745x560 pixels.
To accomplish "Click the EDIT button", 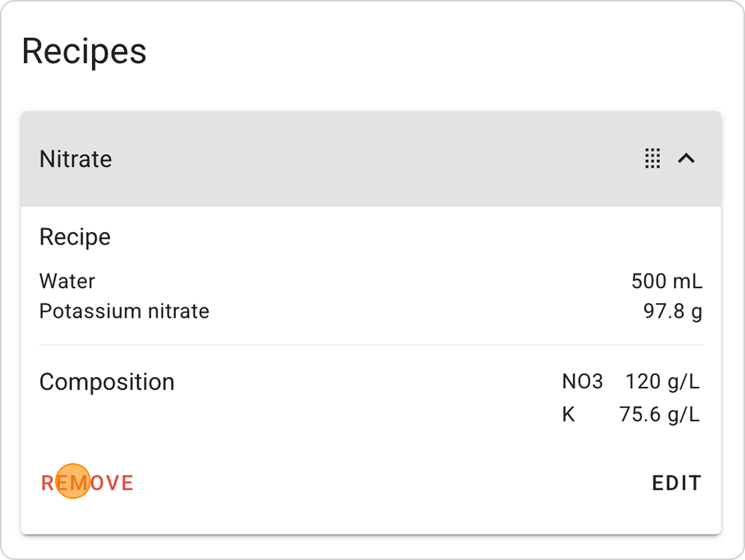I will 676,483.
